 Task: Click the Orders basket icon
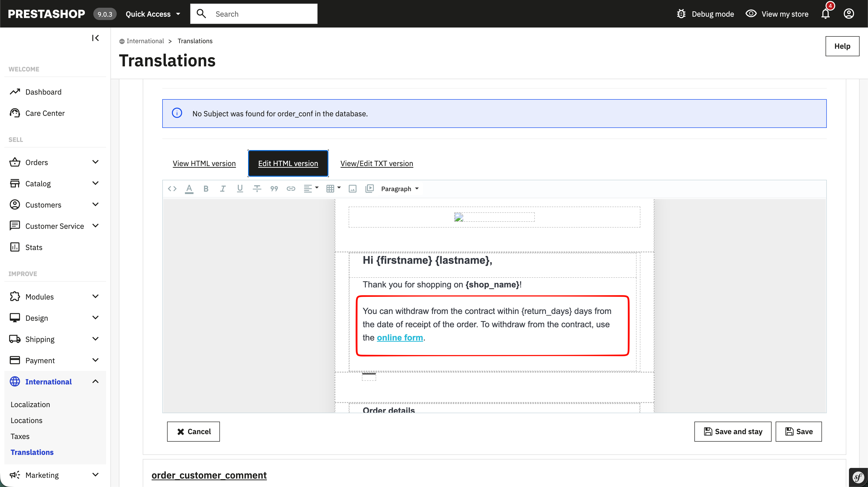click(x=15, y=162)
